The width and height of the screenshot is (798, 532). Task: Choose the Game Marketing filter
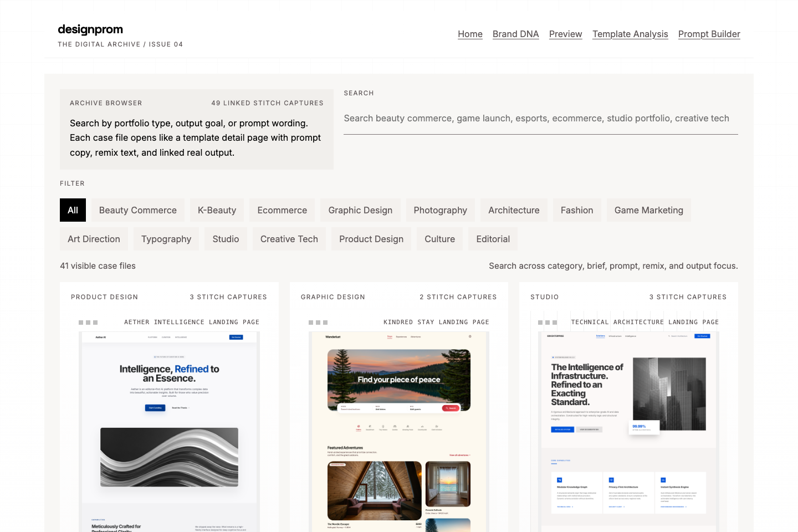[x=648, y=210]
